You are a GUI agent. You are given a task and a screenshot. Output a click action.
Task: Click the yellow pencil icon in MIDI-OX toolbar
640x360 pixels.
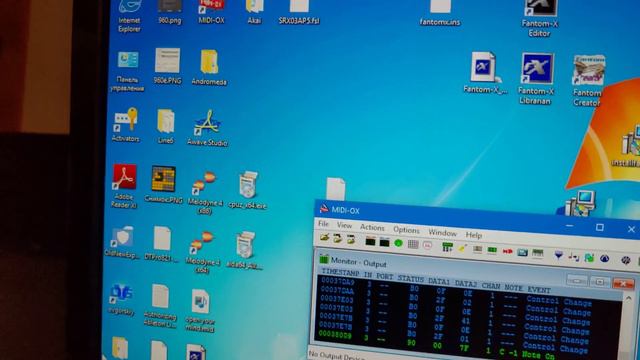pyautogui.click(x=462, y=248)
